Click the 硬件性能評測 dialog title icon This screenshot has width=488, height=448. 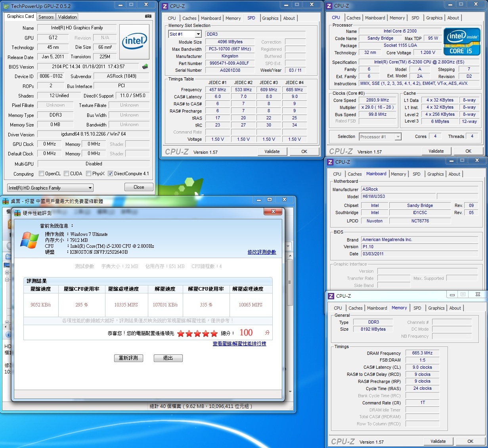coord(17,213)
